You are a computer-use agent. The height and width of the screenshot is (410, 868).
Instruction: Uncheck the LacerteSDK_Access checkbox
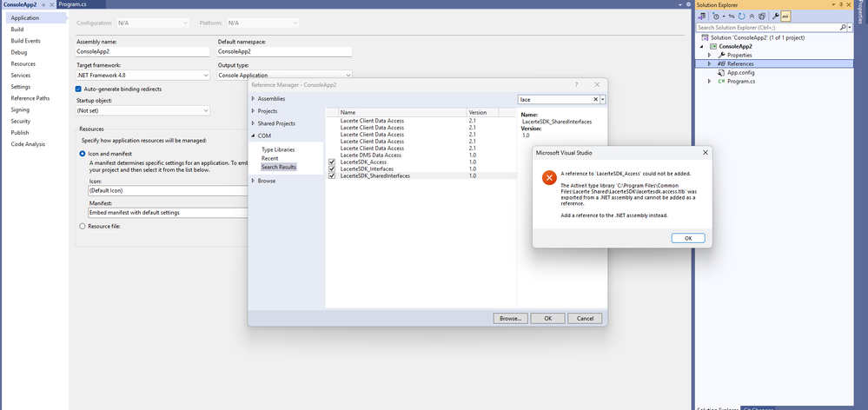[332, 162]
